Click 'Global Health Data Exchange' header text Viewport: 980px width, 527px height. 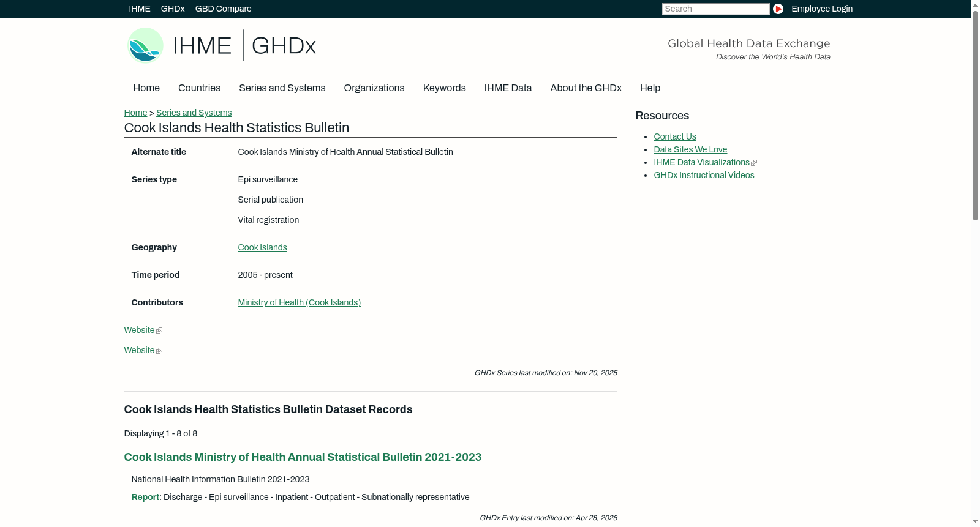(748, 43)
